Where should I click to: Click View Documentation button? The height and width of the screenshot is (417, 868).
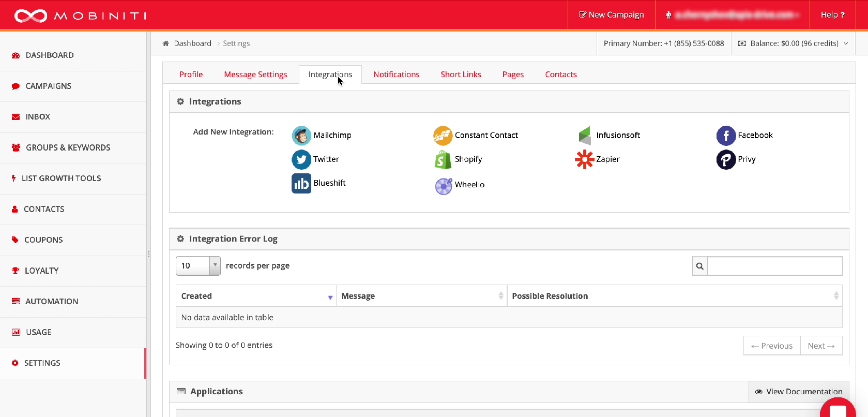(x=799, y=392)
